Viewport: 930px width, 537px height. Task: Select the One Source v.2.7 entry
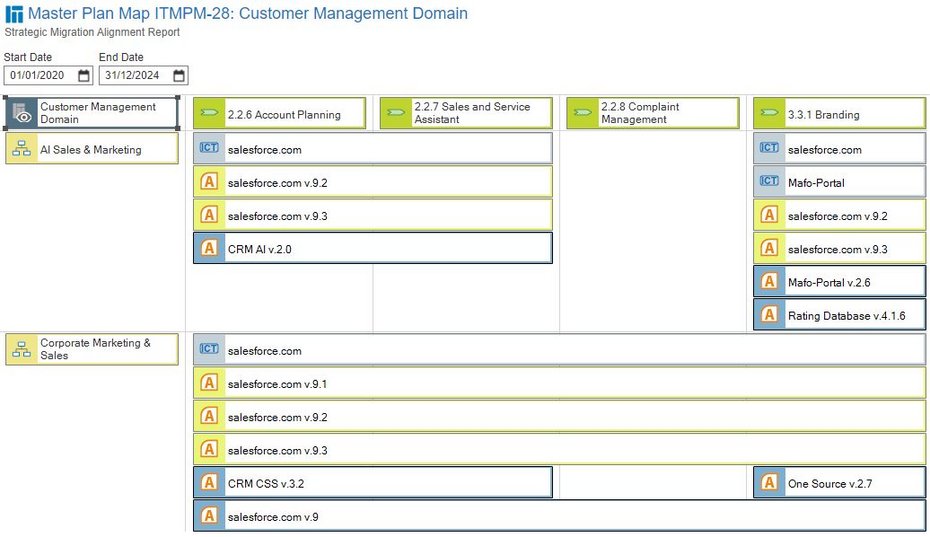(x=840, y=482)
